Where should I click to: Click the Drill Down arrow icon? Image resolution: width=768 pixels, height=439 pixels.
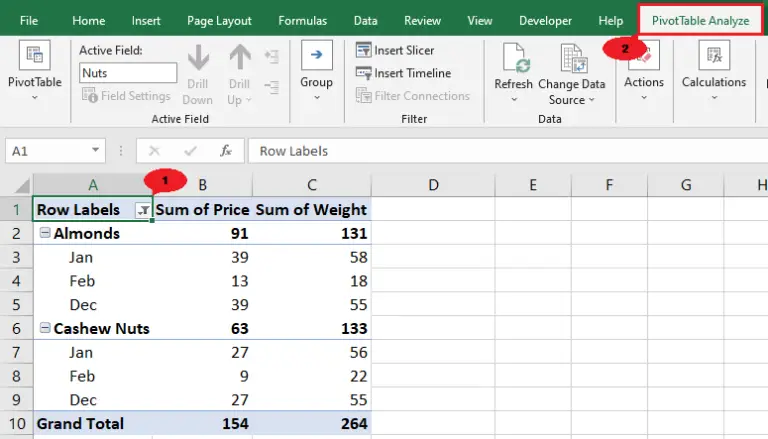pos(198,58)
